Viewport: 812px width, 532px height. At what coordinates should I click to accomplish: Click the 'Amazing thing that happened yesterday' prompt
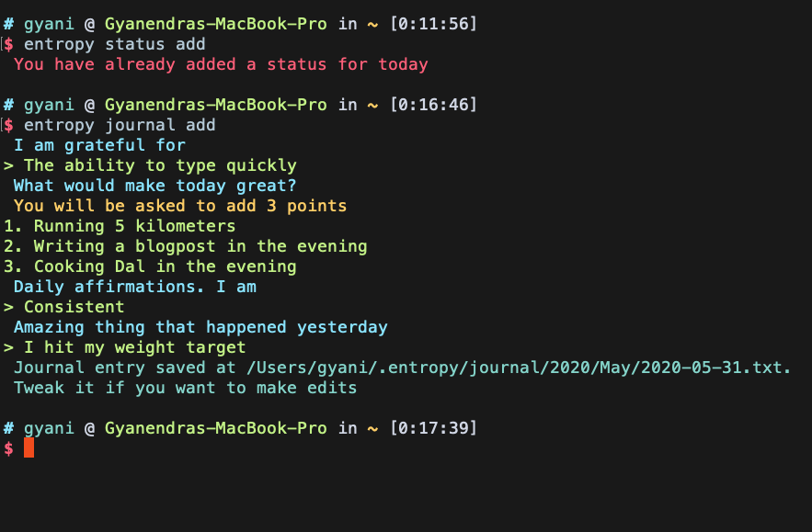coord(200,327)
